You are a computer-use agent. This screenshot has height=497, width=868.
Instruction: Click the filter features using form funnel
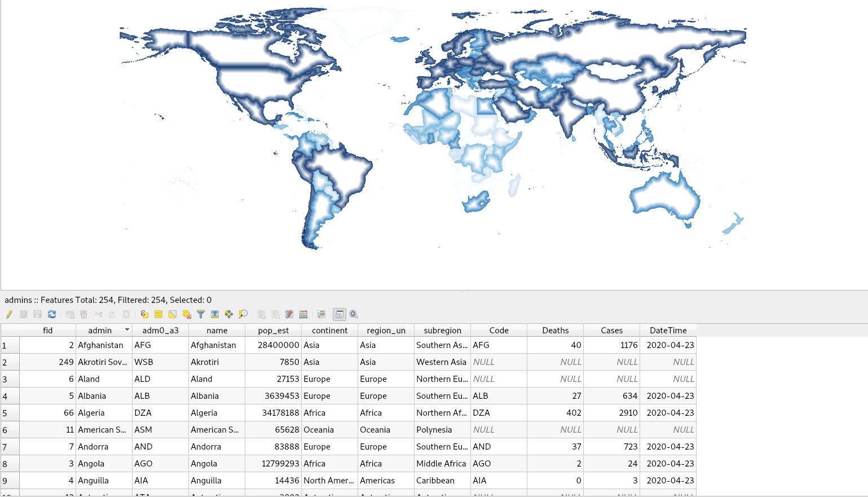point(201,314)
